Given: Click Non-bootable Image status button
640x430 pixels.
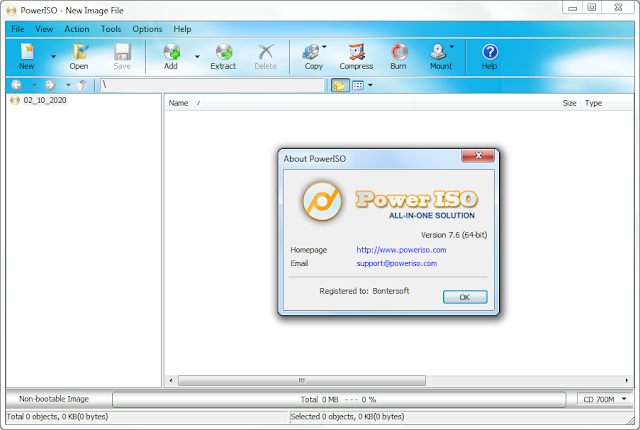Looking at the screenshot, I should 54,399.
